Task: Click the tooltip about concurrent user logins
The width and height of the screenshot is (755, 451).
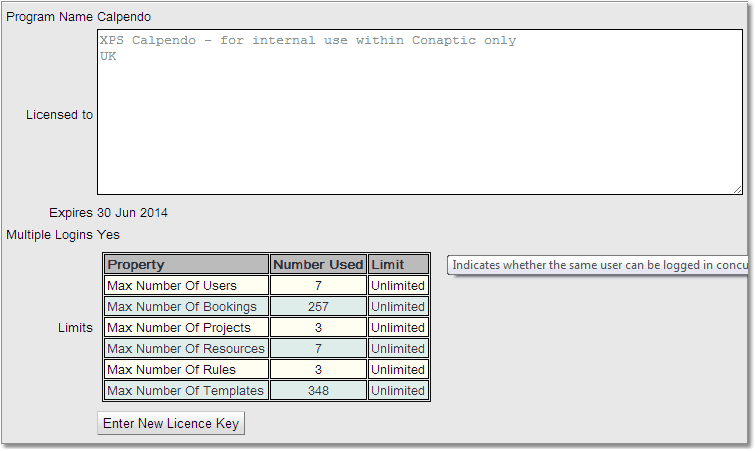Action: 598,265
